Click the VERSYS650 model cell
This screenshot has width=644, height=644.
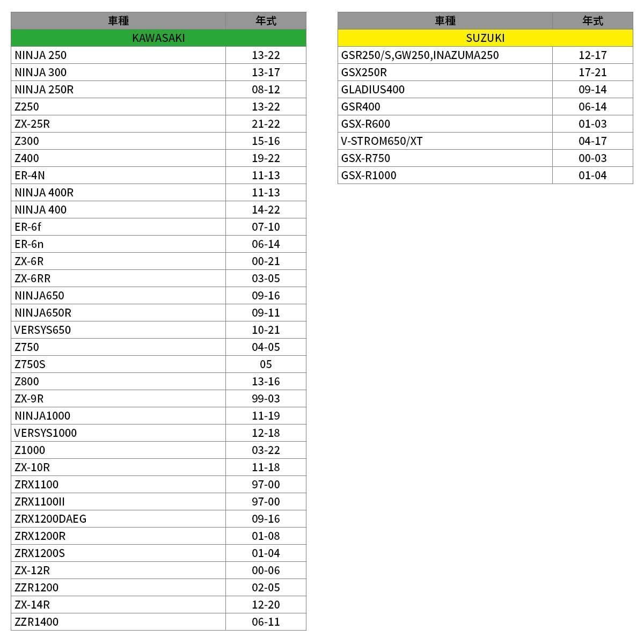118,330
